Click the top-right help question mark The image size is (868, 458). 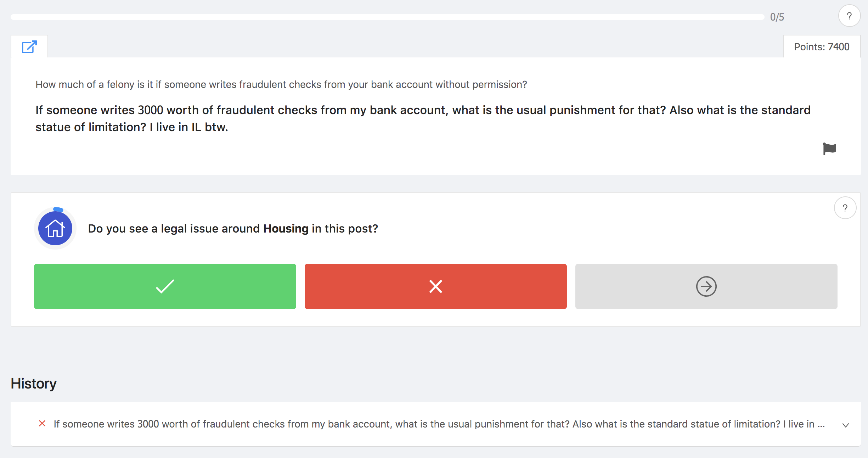(x=849, y=16)
